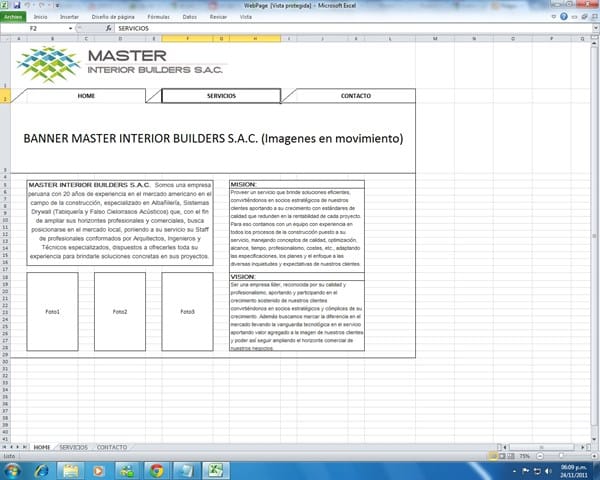The width and height of the screenshot is (600, 480).
Task: Expand the formula bar with the arrow
Action: [596, 28]
